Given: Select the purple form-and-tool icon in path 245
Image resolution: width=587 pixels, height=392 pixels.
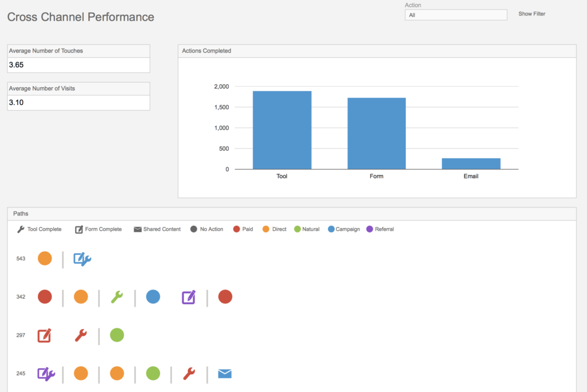Looking at the screenshot, I should pyautogui.click(x=46, y=374).
